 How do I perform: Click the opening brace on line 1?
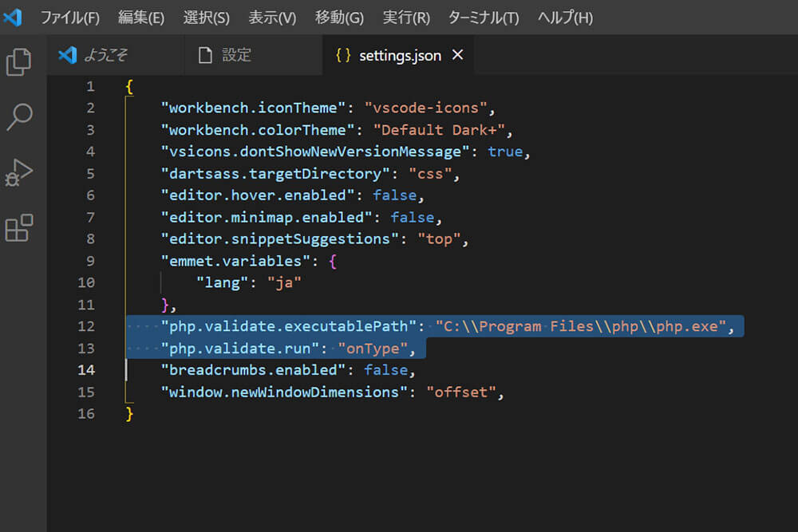point(129,86)
